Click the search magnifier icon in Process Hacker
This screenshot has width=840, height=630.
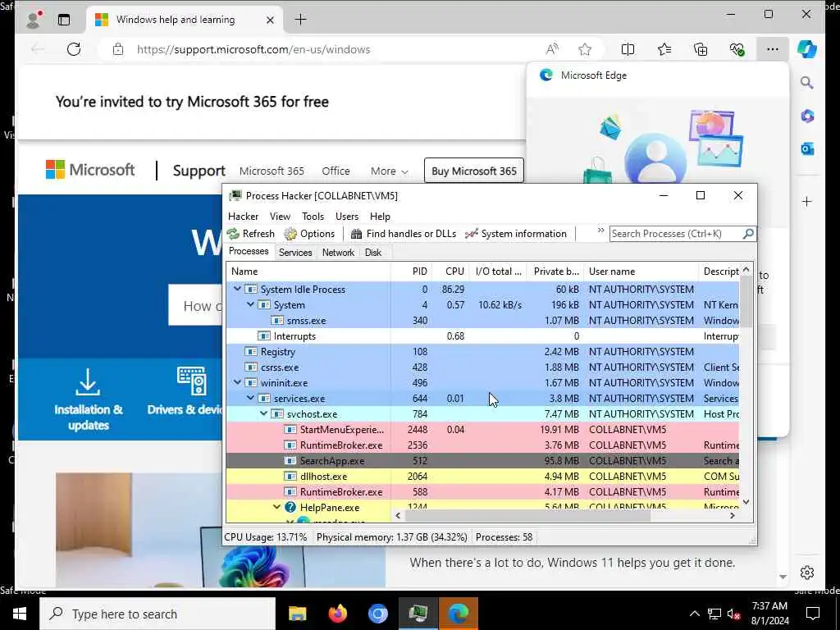748,234
